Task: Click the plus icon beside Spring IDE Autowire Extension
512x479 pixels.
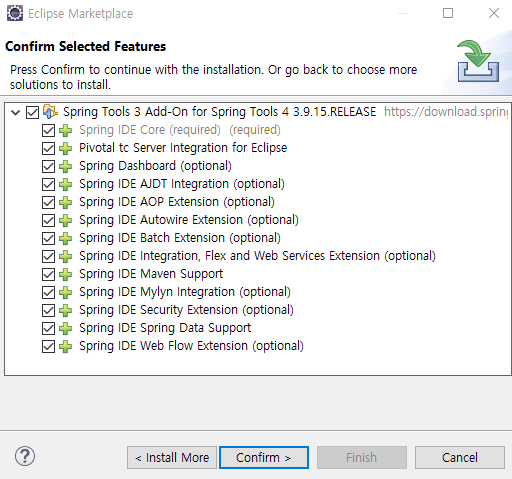Action: [x=65, y=220]
